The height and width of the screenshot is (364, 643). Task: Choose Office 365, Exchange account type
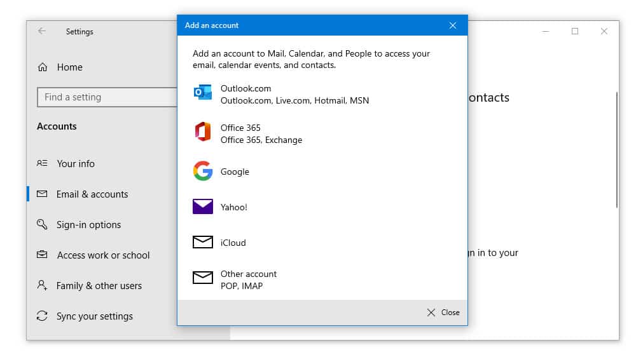[x=261, y=134]
